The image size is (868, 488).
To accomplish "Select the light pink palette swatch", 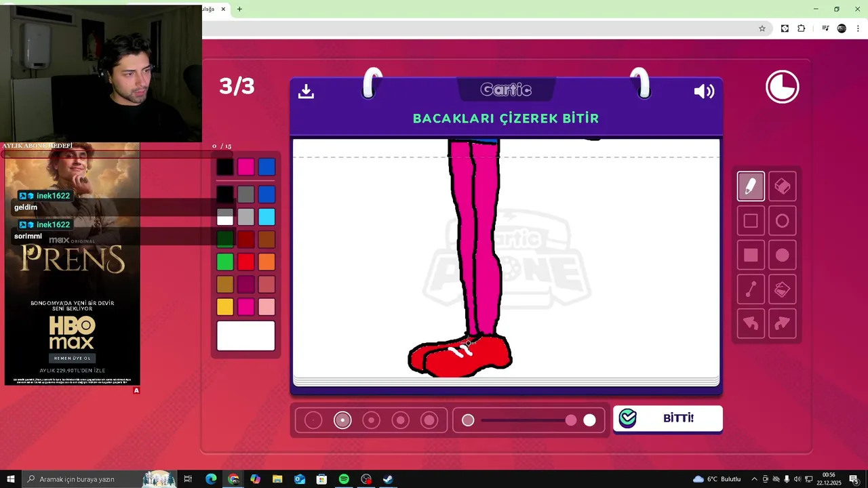I will (267, 307).
